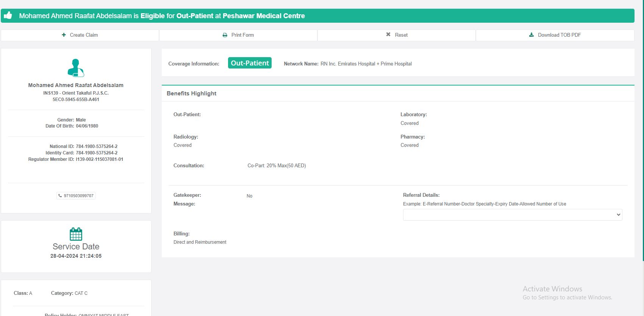
Task: Click the download icon beside Download TOB PDF
Action: point(531,35)
